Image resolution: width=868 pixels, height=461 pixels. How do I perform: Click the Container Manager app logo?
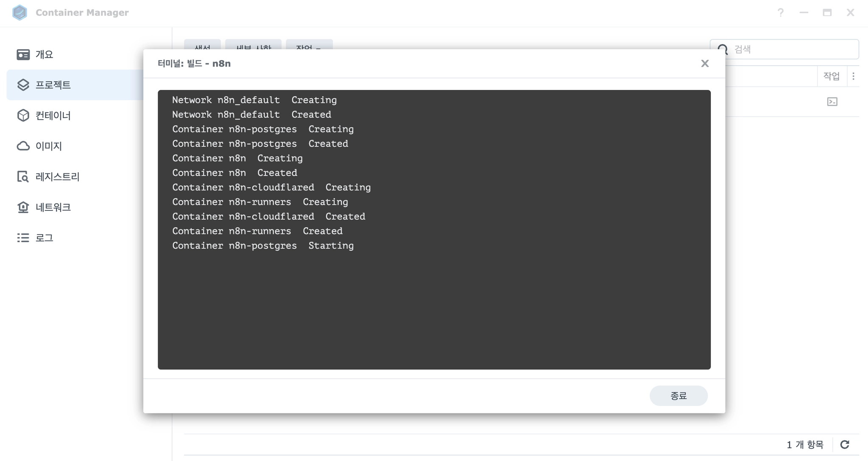(x=19, y=13)
